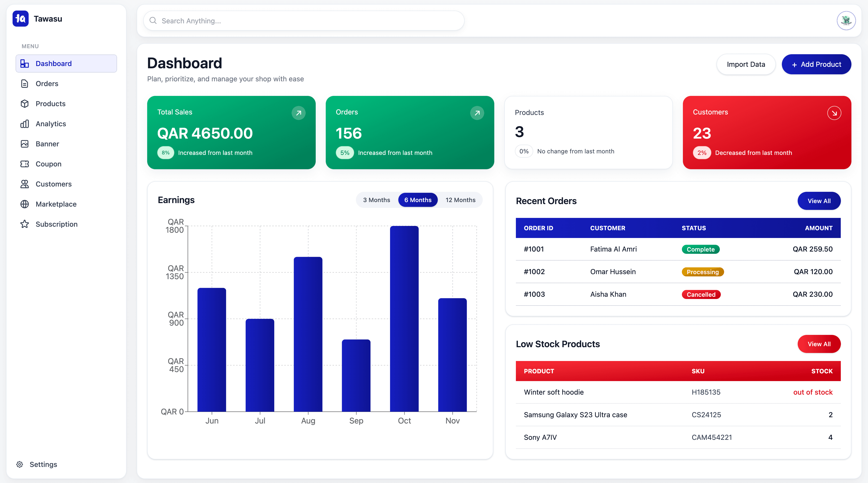View all Recent Orders
Image resolution: width=868 pixels, height=483 pixels.
[819, 201]
